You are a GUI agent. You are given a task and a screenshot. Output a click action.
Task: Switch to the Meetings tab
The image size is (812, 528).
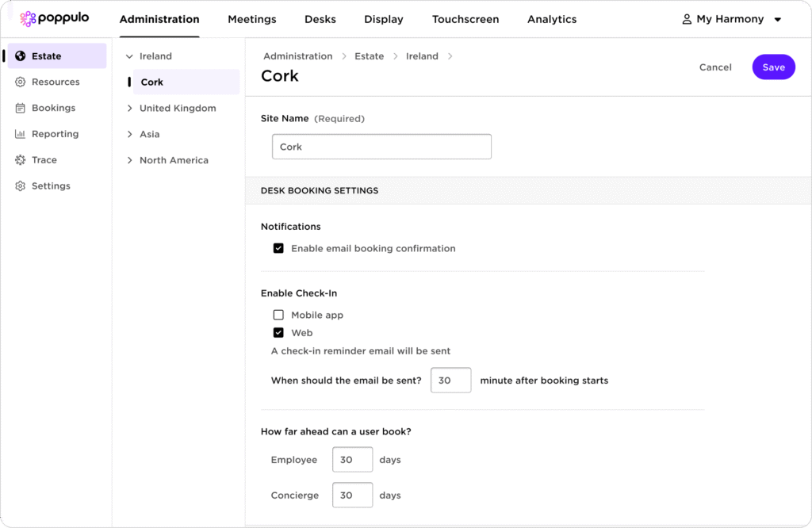tap(252, 19)
